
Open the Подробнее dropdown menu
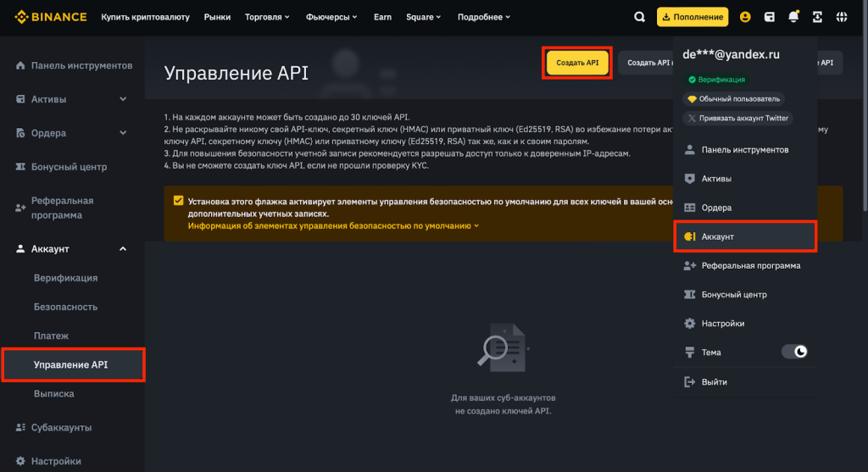point(484,17)
